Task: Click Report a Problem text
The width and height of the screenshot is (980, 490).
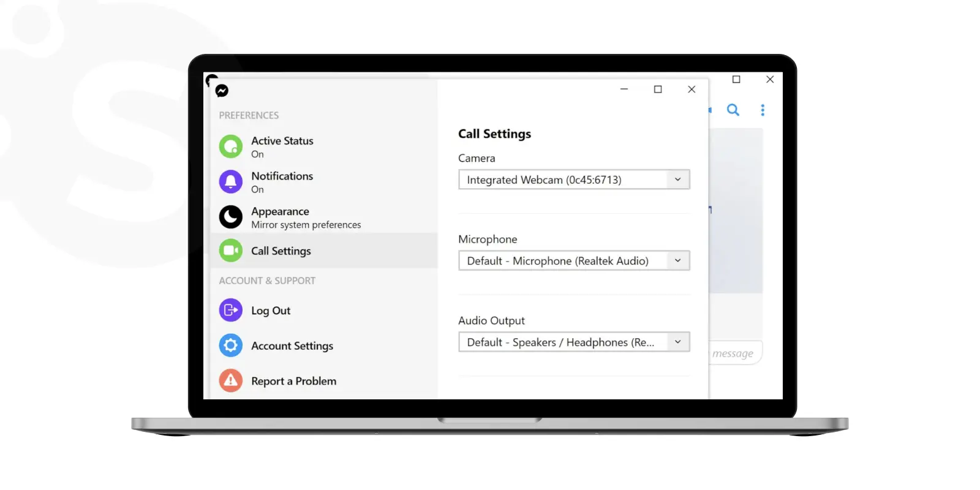Action: coord(294,381)
